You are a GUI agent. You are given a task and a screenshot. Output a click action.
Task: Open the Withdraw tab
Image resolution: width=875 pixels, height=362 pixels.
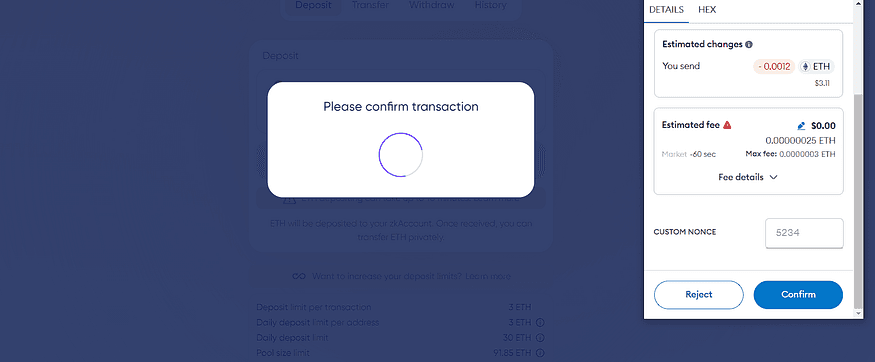(431, 6)
